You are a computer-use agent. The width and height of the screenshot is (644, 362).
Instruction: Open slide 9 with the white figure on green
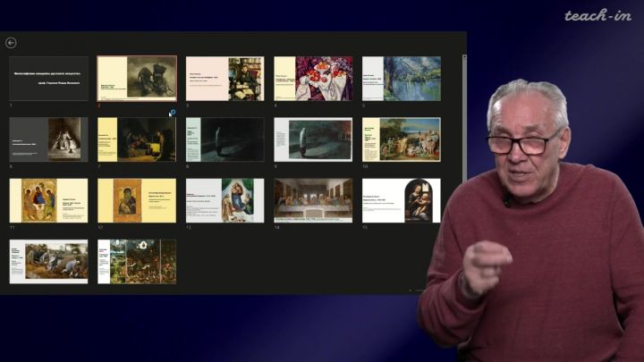(x=313, y=139)
